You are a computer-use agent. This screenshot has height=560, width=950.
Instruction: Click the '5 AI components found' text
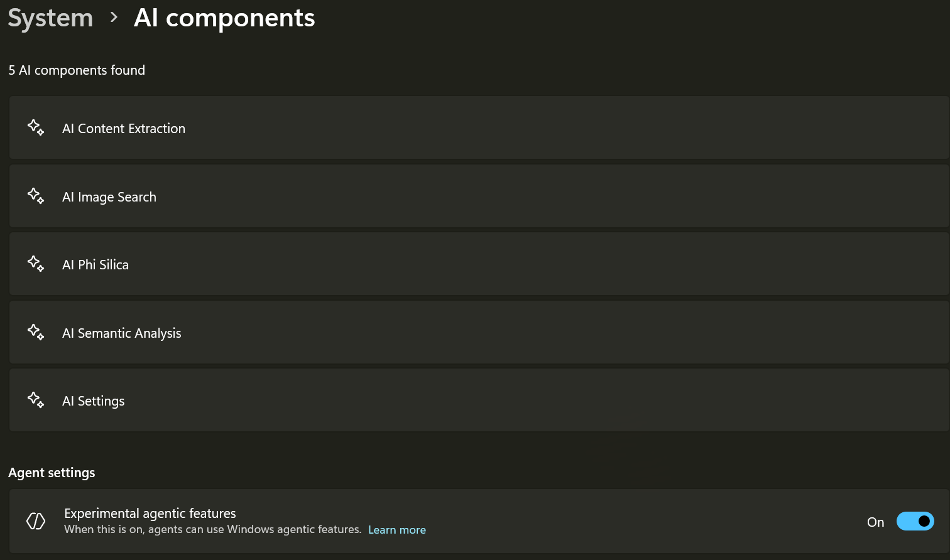click(x=77, y=70)
